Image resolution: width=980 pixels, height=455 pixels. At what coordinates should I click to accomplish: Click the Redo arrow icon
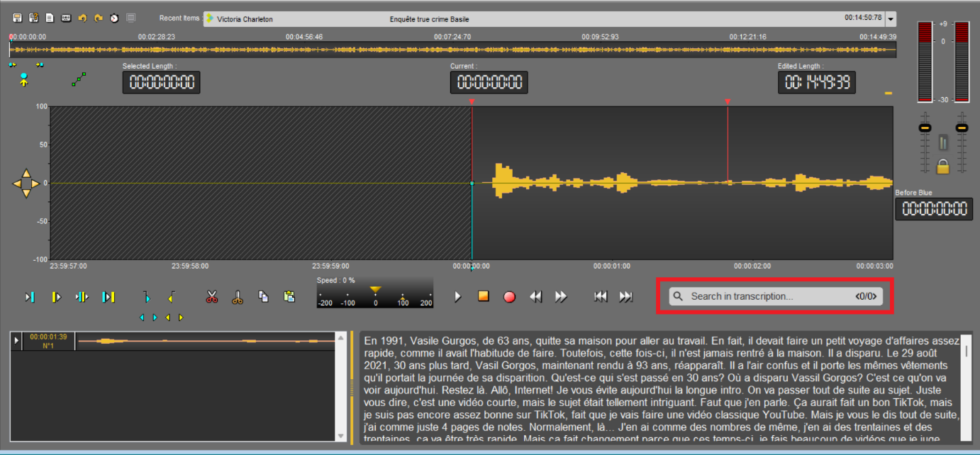pyautogui.click(x=98, y=18)
